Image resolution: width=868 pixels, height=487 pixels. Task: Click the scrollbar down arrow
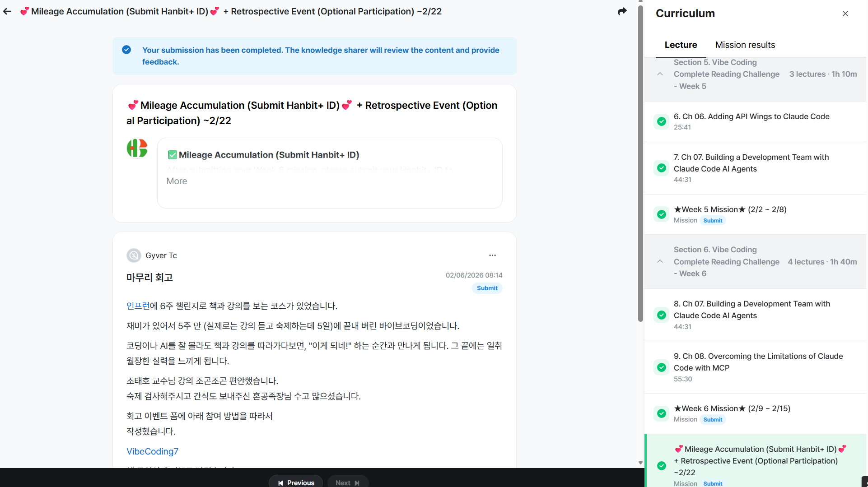point(640,463)
